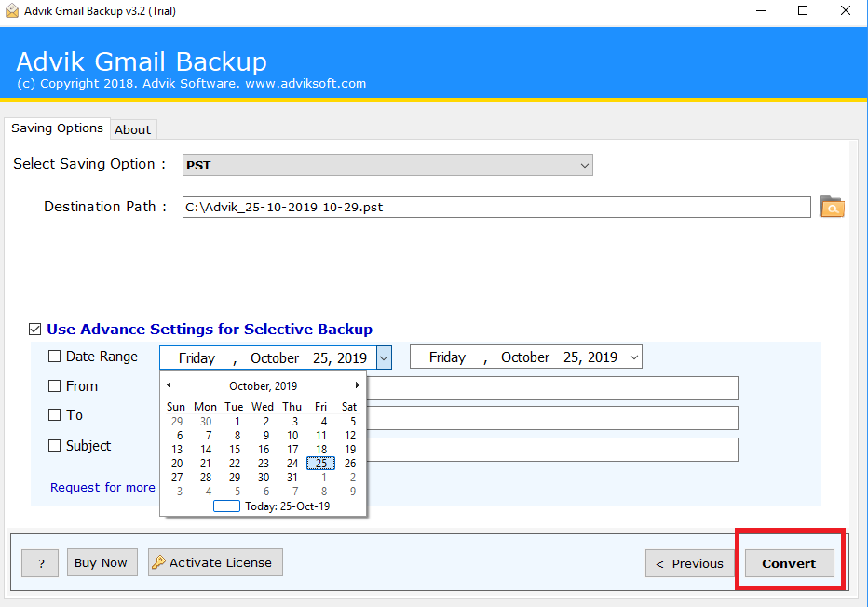This screenshot has width=868, height=607.
Task: Enable the To filter checkbox
Action: 54,414
